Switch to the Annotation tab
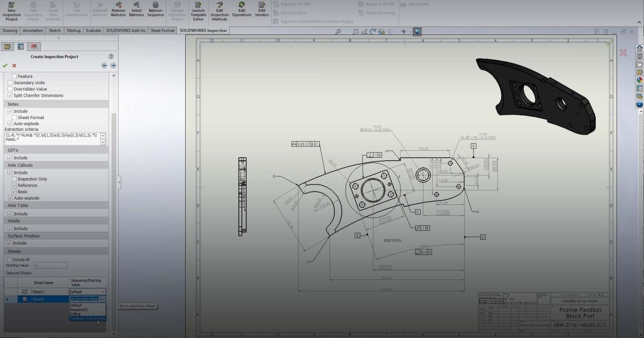 33,31
